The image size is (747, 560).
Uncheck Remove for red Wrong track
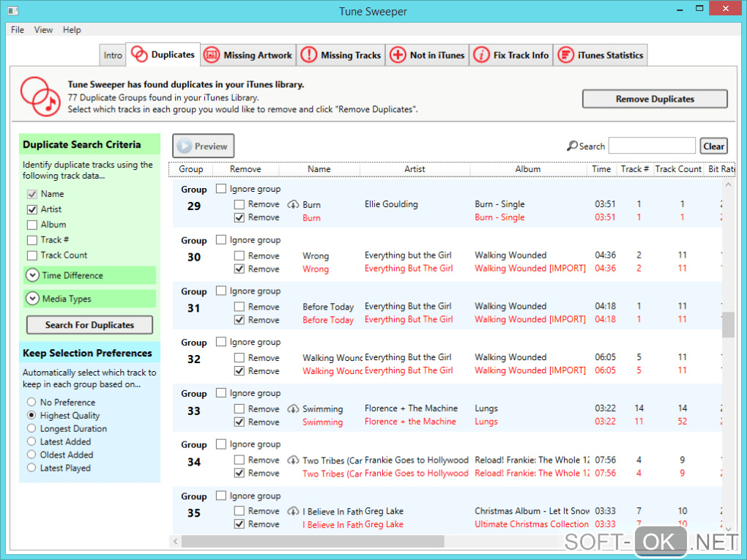pyautogui.click(x=239, y=269)
